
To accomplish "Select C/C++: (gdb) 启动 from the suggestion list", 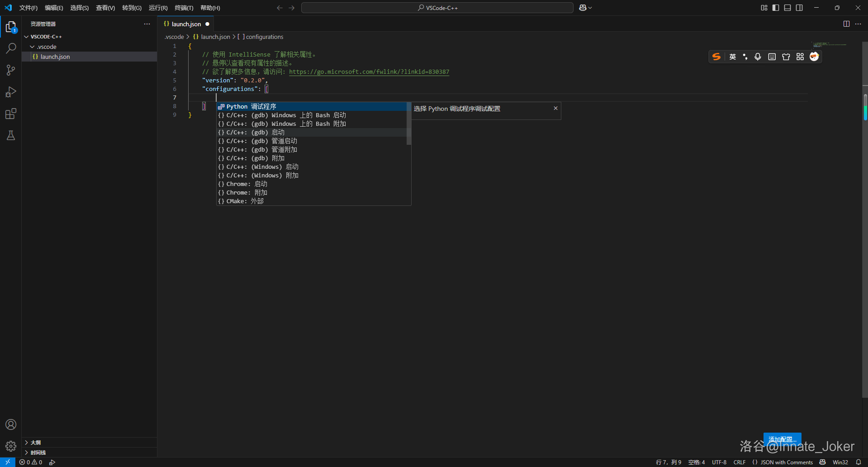I will click(252, 132).
